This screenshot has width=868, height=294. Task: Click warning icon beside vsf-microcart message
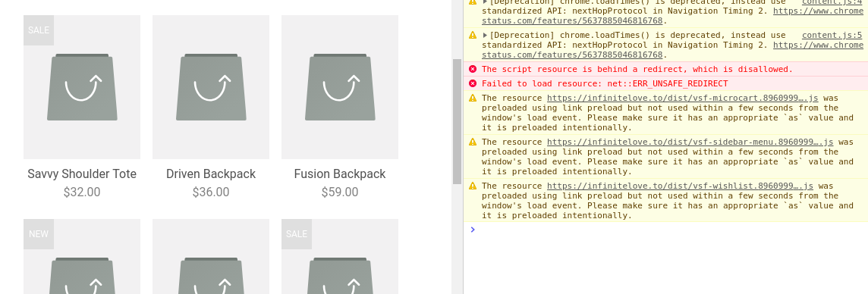point(472,98)
